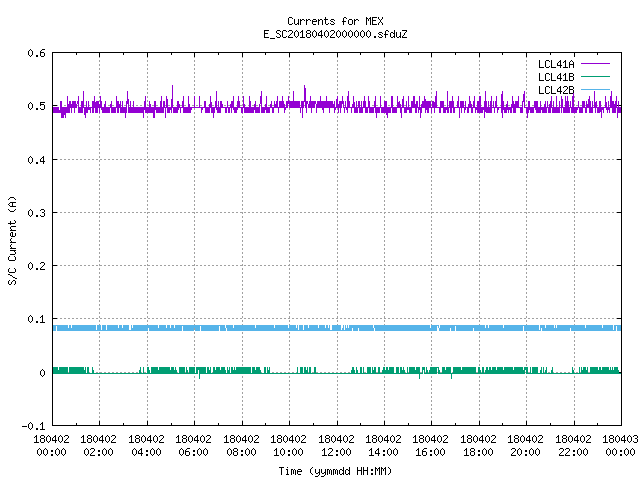Click the blue LCL42B legend line sample
This screenshot has width=640, height=480.
[596, 90]
